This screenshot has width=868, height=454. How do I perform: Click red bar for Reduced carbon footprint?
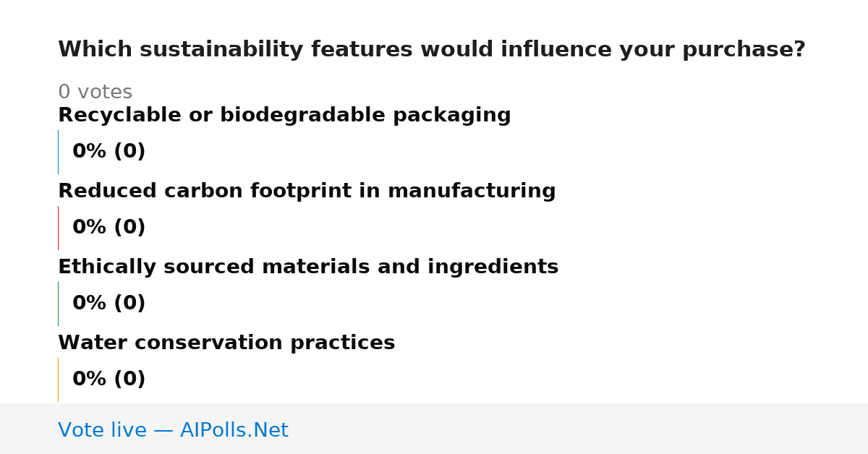click(x=58, y=228)
